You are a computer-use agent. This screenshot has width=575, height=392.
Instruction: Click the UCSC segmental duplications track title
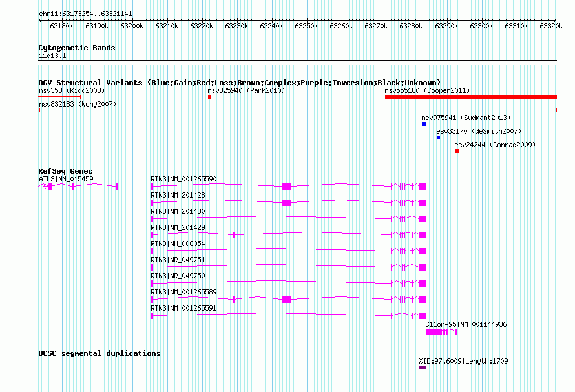[99, 353]
